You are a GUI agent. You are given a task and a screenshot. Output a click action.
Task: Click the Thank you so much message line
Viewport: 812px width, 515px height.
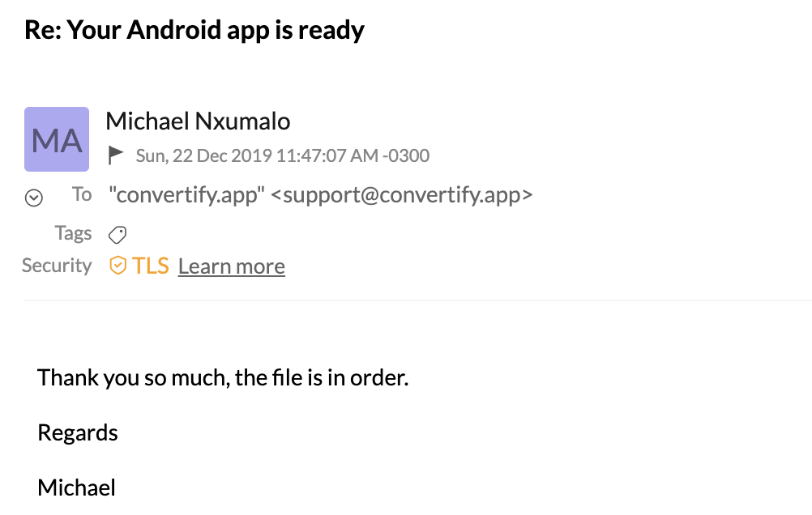tap(223, 378)
